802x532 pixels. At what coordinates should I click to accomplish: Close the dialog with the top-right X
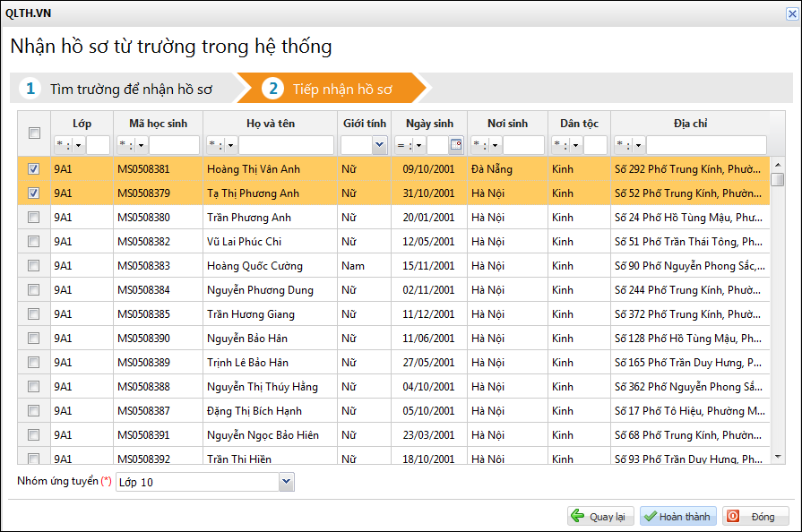[x=789, y=13]
